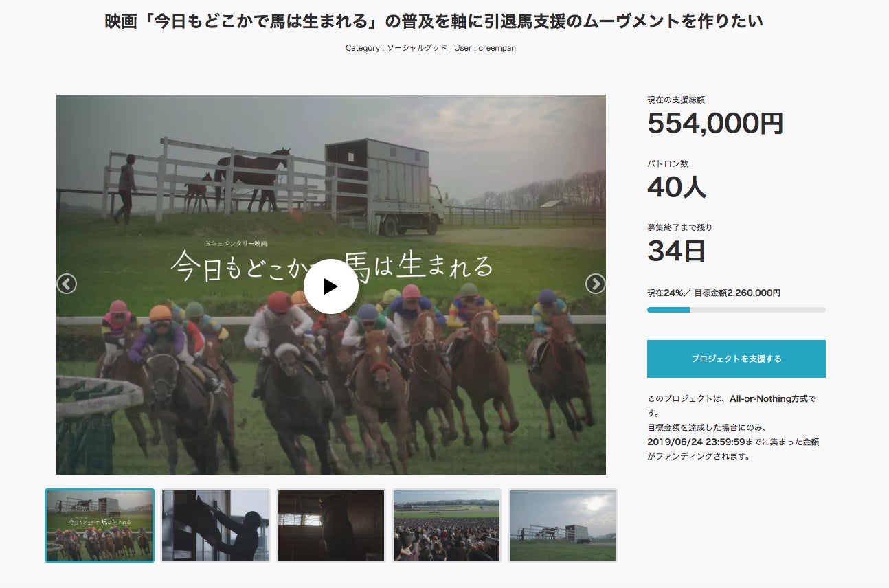Viewport: 889px width, 588px height.
Task: Advance to the next slide arrow
Action: tap(595, 284)
